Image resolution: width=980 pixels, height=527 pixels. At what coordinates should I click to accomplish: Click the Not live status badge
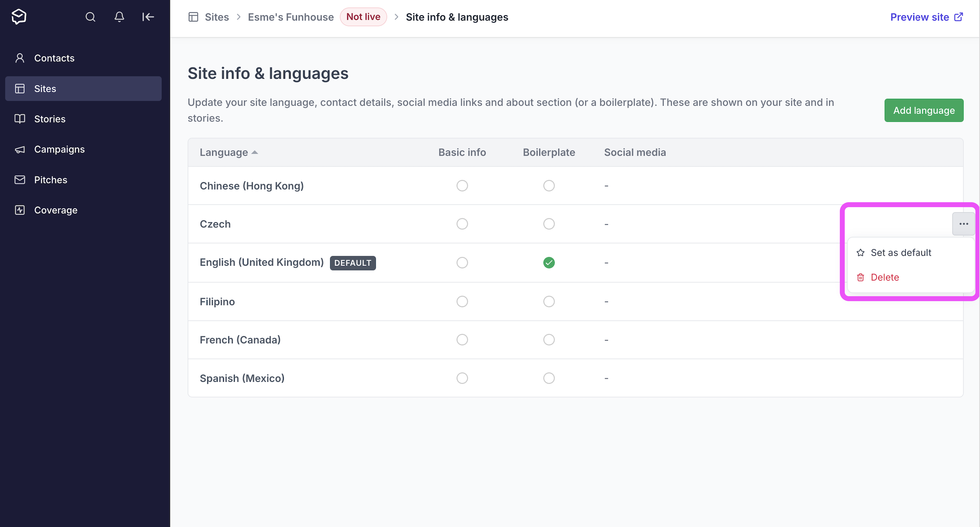point(363,17)
